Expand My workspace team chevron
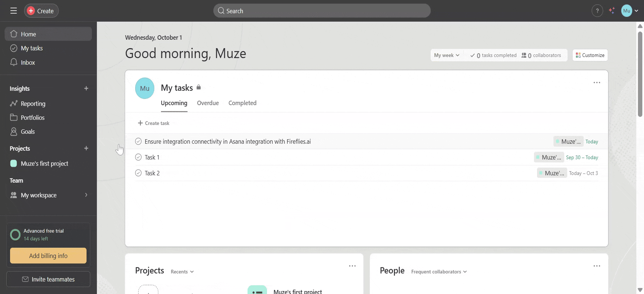This screenshot has height=294, width=644. pos(86,195)
